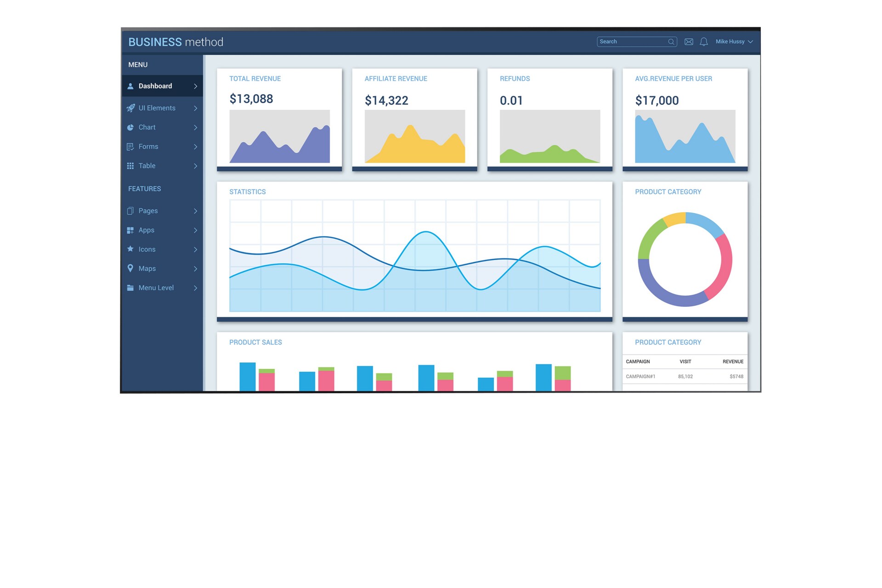Click the $14,322 affiliate revenue value
The height and width of the screenshot is (588, 882).
point(386,101)
